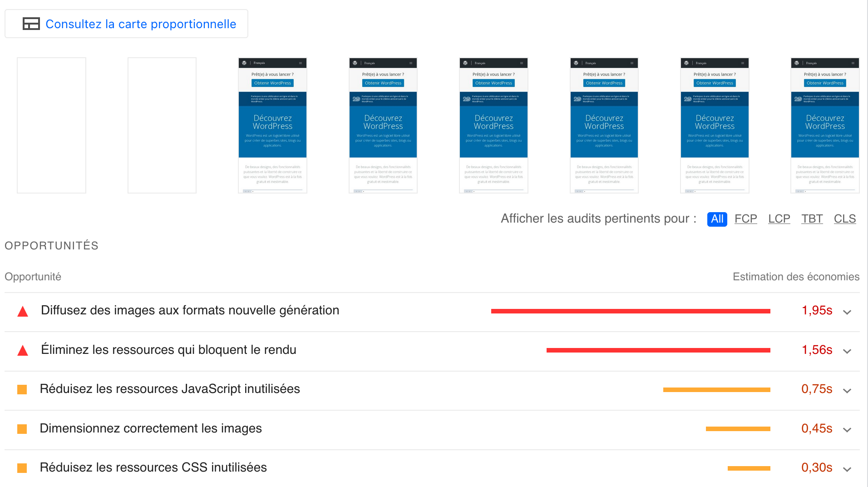
Task: Click the red savings bar for 1,95s
Action: coord(630,311)
